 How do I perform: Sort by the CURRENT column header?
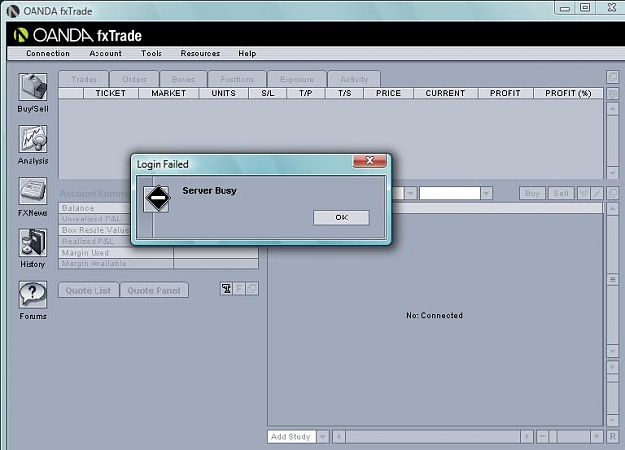445,93
